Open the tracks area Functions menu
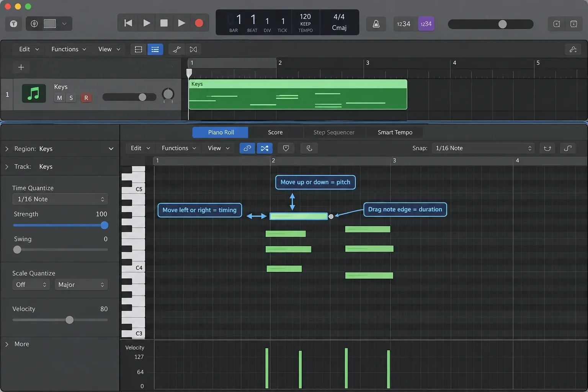 [x=69, y=49]
